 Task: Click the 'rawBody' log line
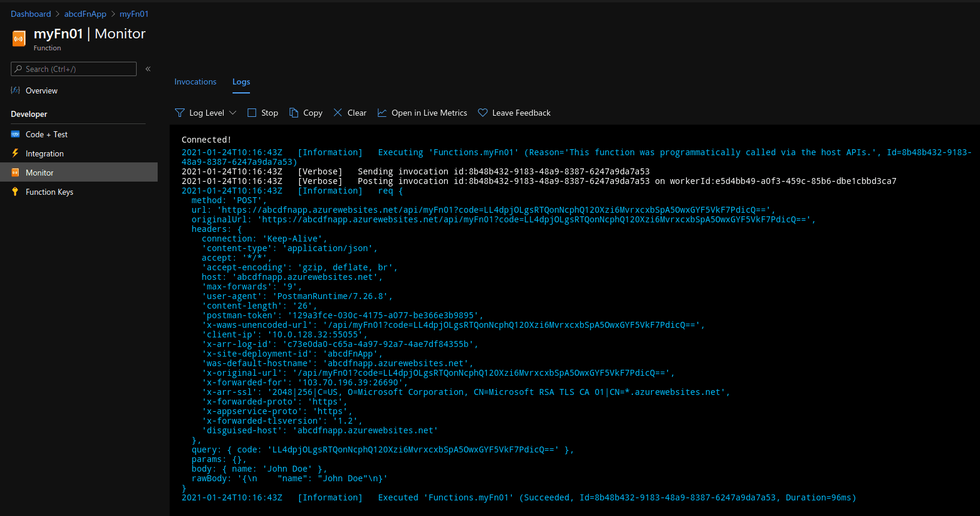click(x=290, y=478)
